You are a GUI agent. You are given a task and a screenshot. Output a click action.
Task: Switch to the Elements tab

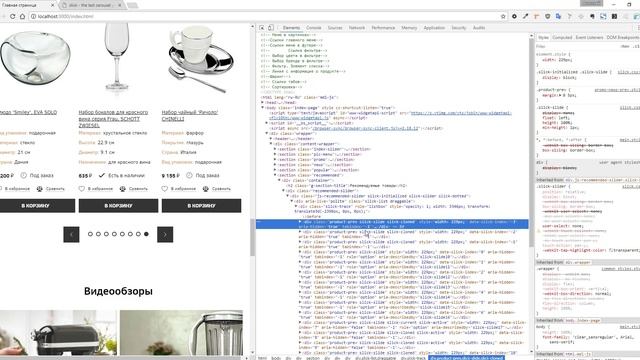[x=291, y=28]
